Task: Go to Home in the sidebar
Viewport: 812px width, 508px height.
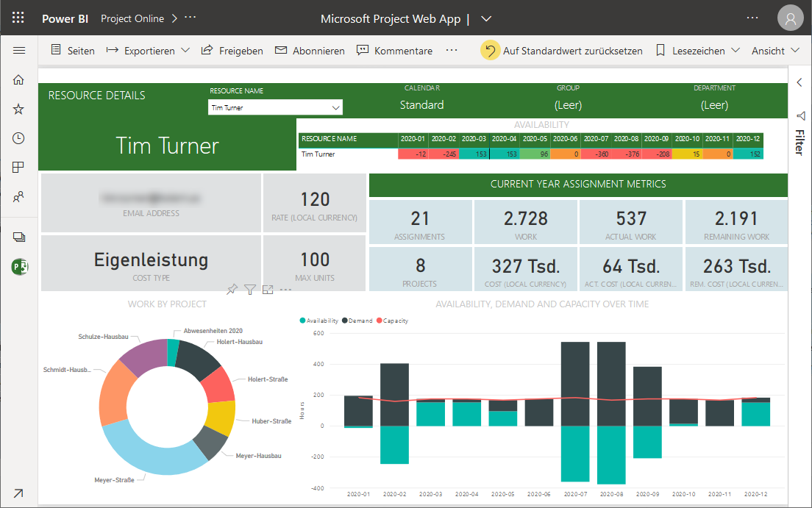Action: coord(18,79)
